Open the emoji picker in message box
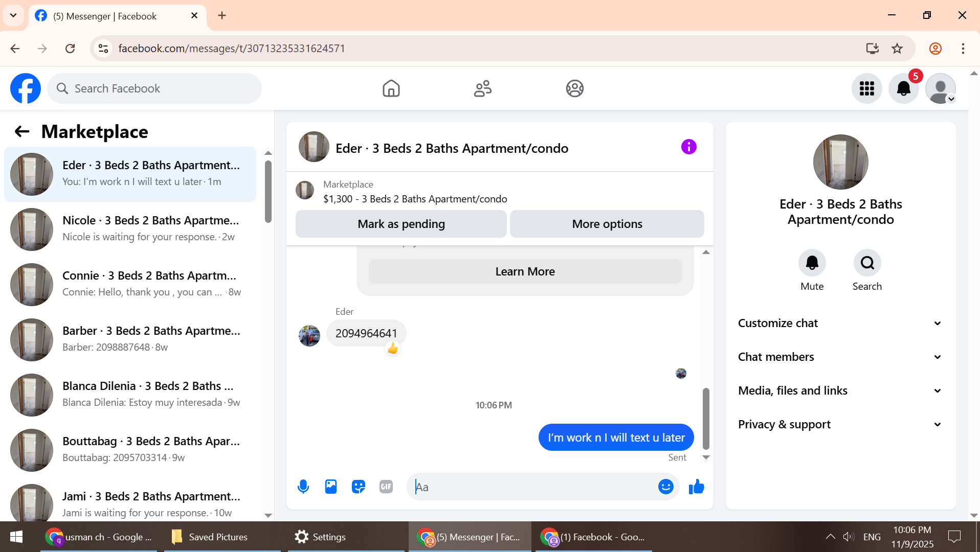 [x=665, y=487]
